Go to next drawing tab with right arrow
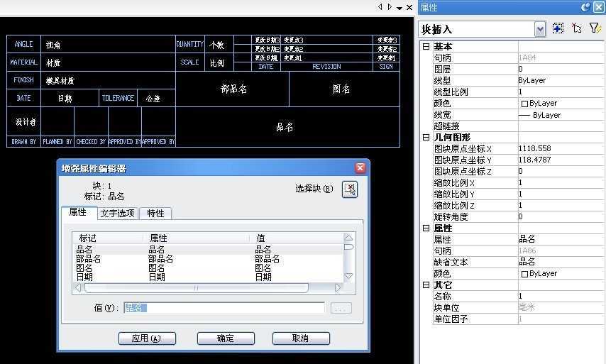 (390, 7)
